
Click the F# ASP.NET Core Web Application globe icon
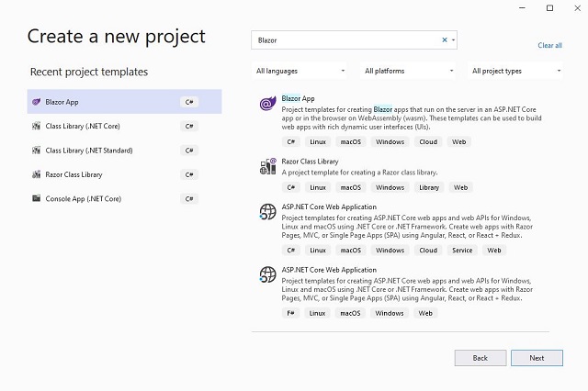[267, 274]
